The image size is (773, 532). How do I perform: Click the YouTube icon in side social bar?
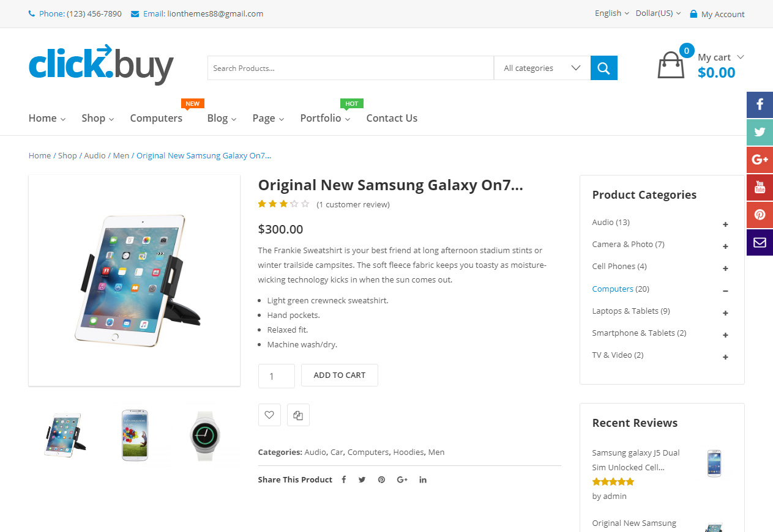point(760,187)
